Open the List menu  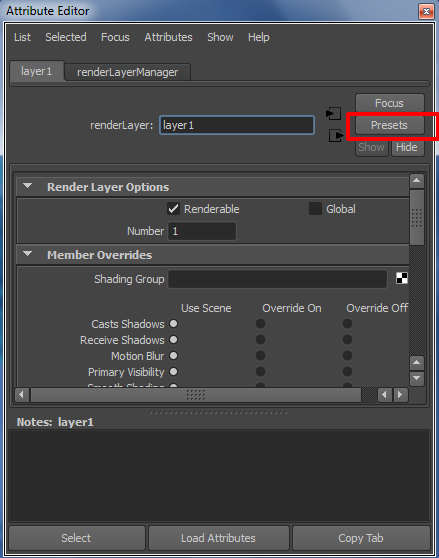(22, 37)
